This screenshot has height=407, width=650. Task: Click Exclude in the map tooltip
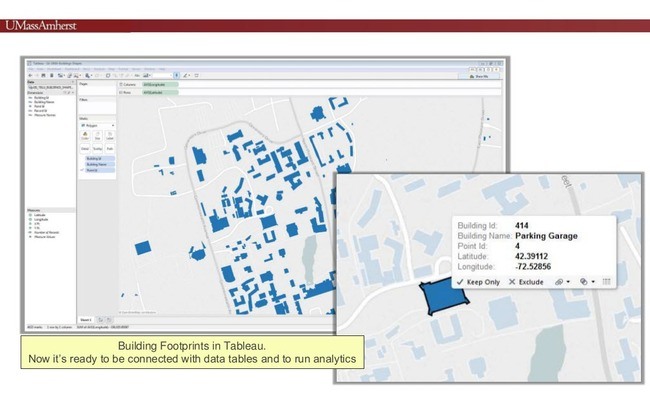[x=526, y=282]
